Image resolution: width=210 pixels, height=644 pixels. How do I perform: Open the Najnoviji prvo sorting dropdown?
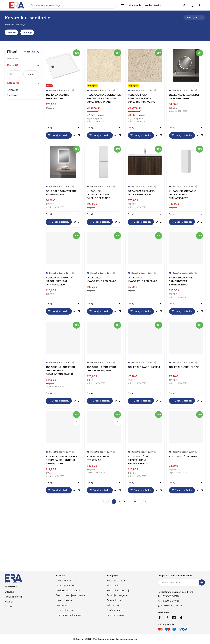tap(194, 18)
